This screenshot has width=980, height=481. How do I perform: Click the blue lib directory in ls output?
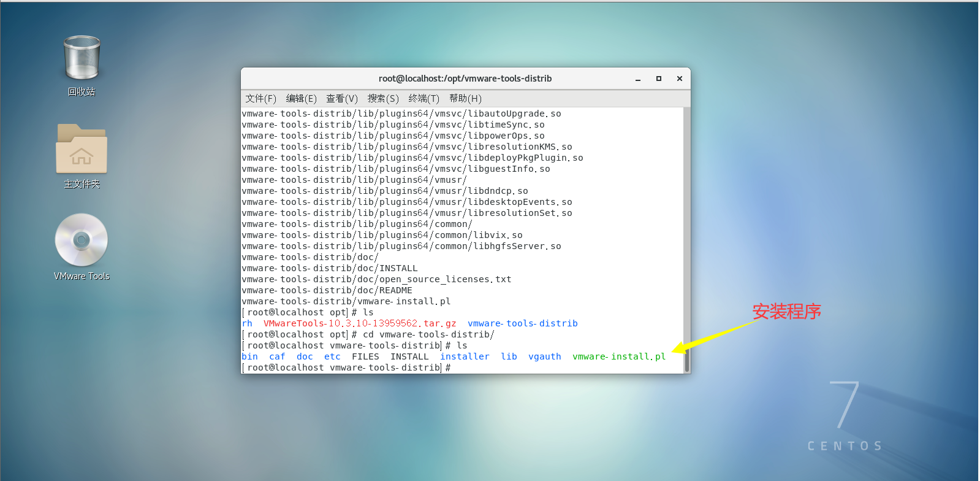509,356
